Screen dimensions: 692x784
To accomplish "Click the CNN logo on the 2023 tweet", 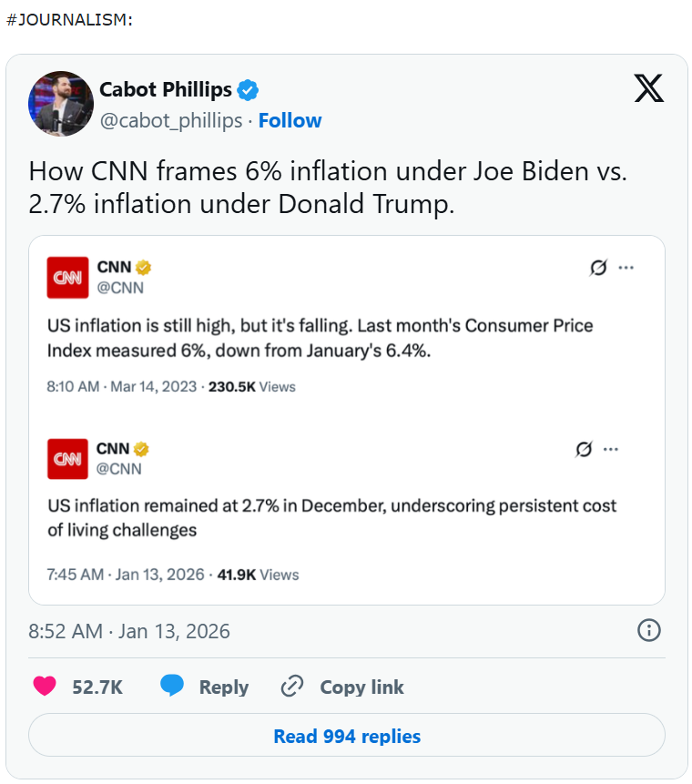I will (x=68, y=277).
